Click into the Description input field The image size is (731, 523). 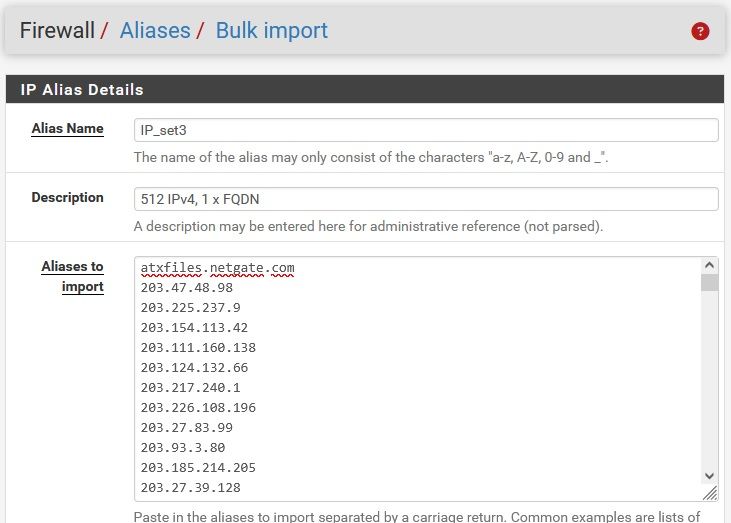click(x=426, y=199)
